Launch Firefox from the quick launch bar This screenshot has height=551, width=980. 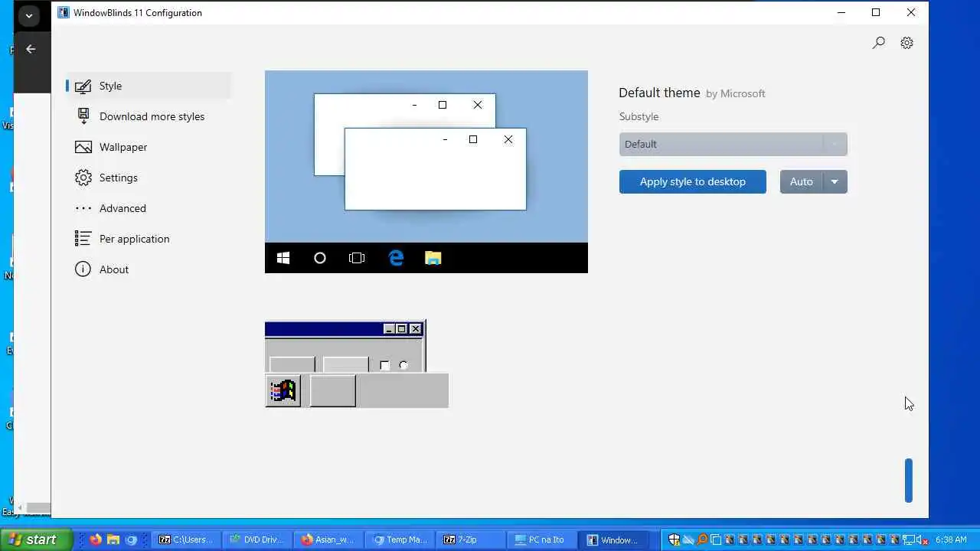(96, 540)
